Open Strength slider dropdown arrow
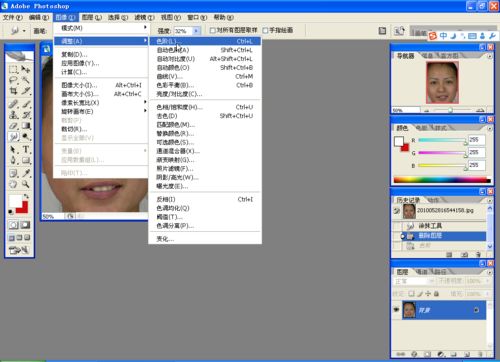The width and height of the screenshot is (500, 362). (196, 31)
